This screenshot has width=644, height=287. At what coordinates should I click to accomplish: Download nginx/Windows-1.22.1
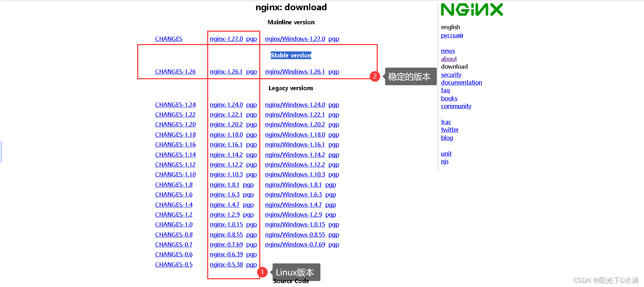(295, 114)
